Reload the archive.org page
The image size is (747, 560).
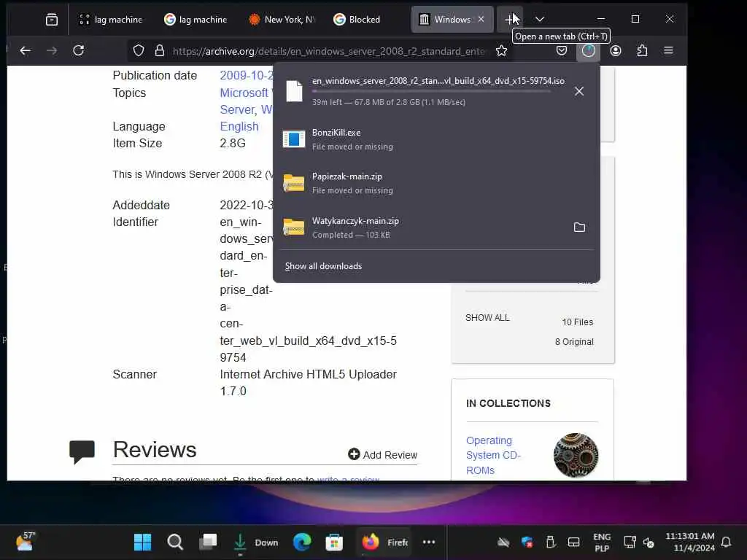point(79,50)
